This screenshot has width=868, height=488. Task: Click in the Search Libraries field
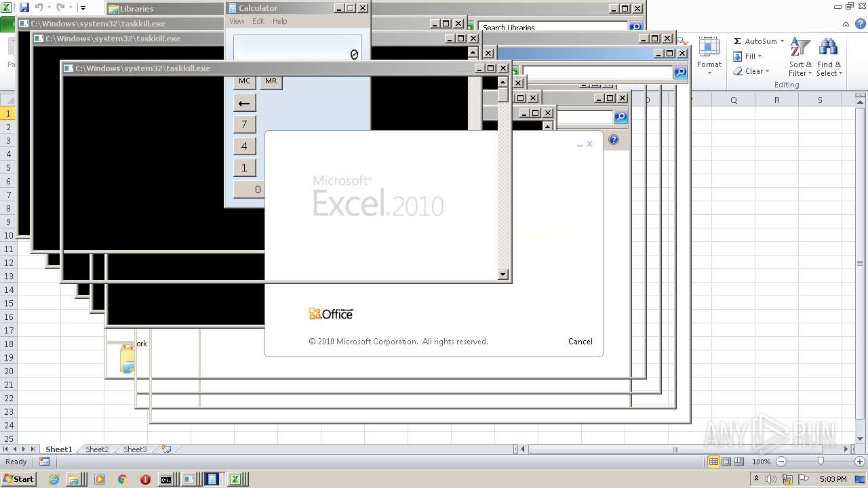(x=553, y=27)
